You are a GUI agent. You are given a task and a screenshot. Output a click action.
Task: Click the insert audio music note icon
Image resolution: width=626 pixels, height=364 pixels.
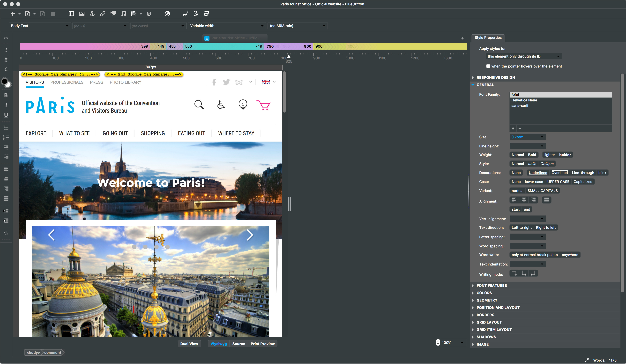pyautogui.click(x=123, y=14)
